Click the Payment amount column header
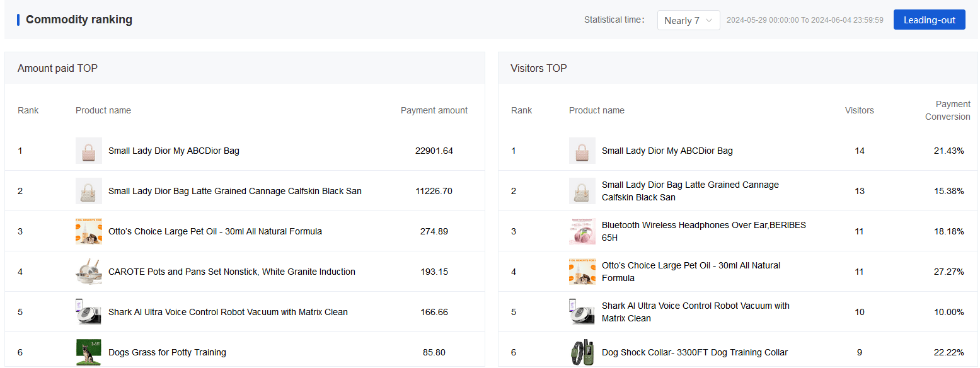Image resolution: width=980 pixels, height=368 pixels. 434,110
